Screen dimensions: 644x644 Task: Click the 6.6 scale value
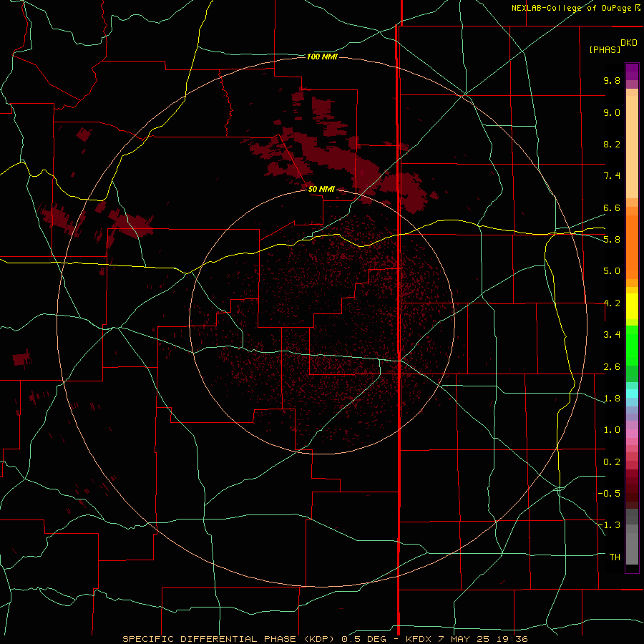pyautogui.click(x=612, y=208)
